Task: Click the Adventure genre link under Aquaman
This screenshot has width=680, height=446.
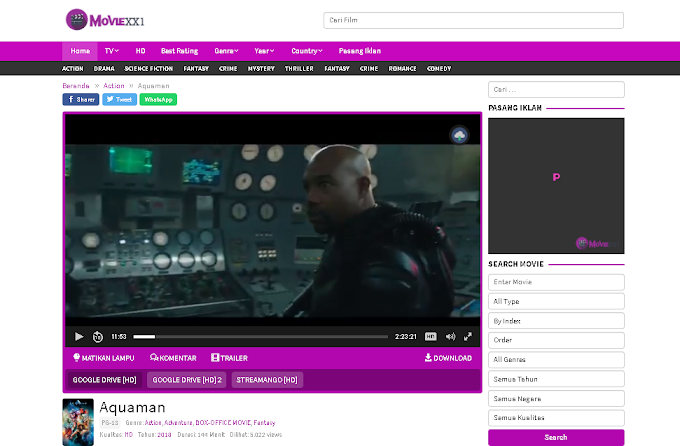Action: click(x=178, y=423)
